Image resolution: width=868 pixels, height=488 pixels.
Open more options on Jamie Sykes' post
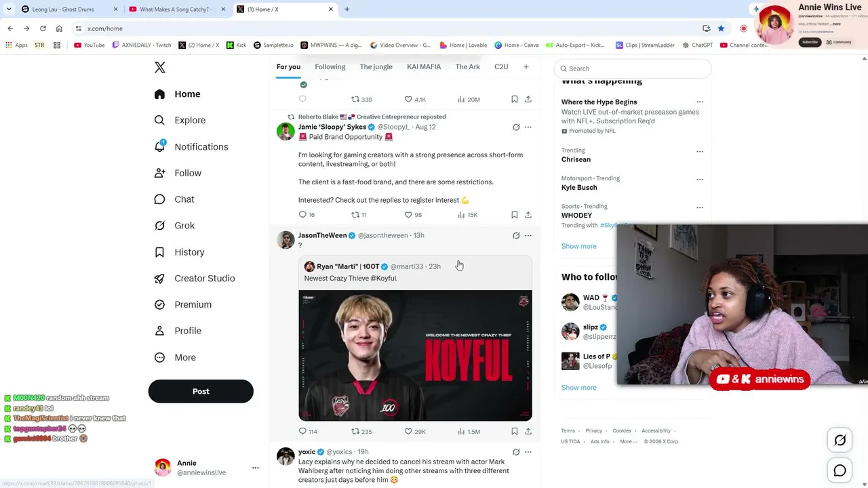pos(528,127)
